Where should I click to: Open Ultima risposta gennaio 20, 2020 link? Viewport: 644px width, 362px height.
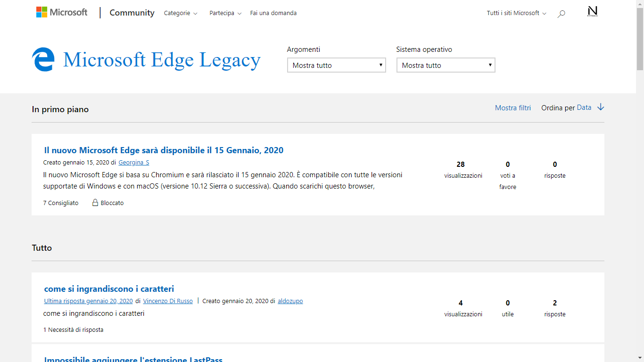point(88,301)
